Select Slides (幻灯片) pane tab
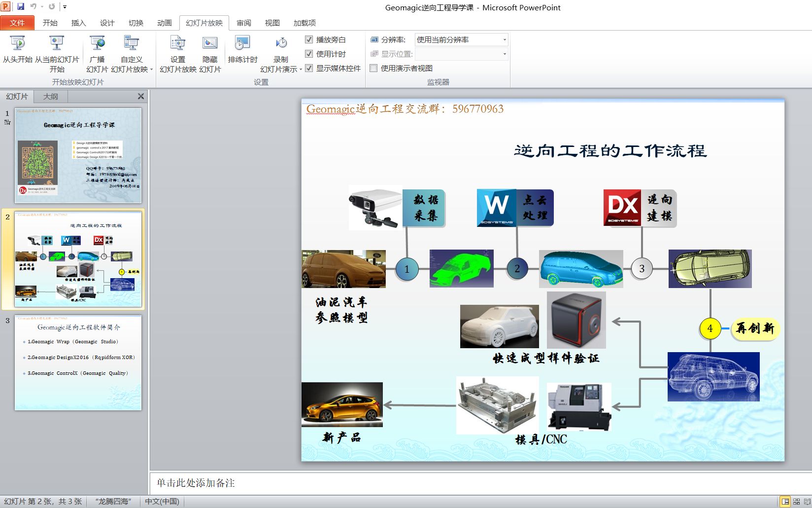 [x=17, y=97]
